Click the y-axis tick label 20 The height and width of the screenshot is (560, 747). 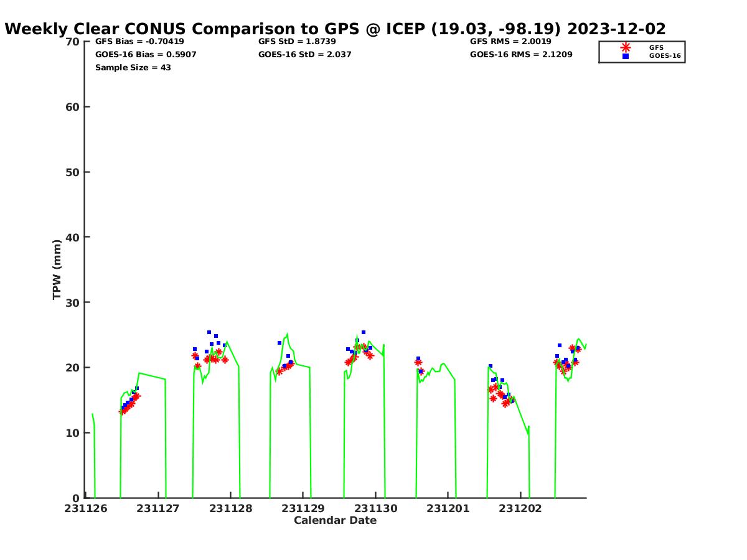[73, 368]
